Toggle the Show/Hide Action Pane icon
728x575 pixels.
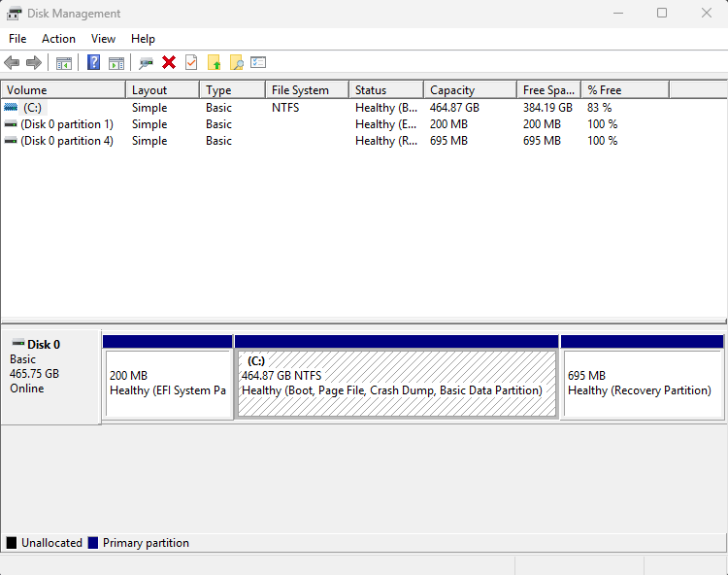(x=116, y=63)
